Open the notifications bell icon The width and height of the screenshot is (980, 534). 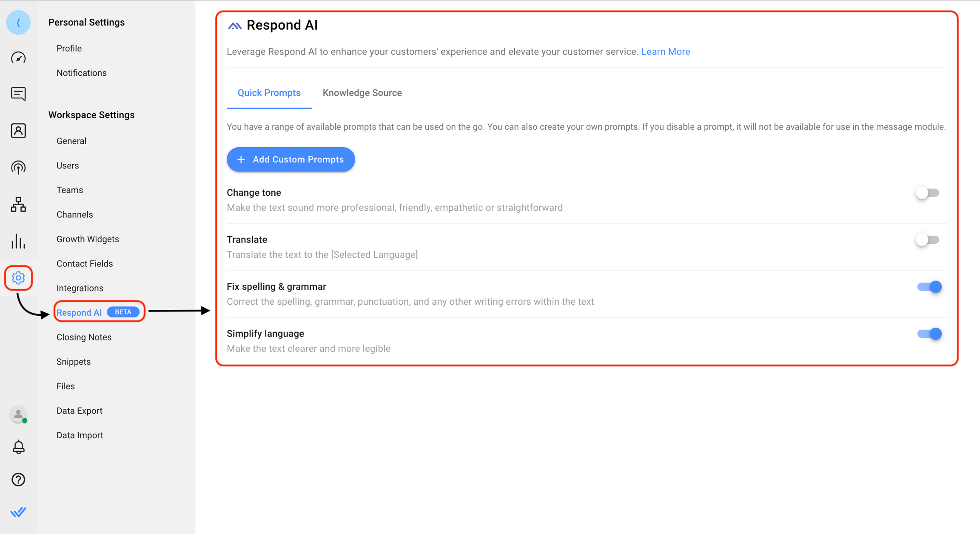pos(18,447)
